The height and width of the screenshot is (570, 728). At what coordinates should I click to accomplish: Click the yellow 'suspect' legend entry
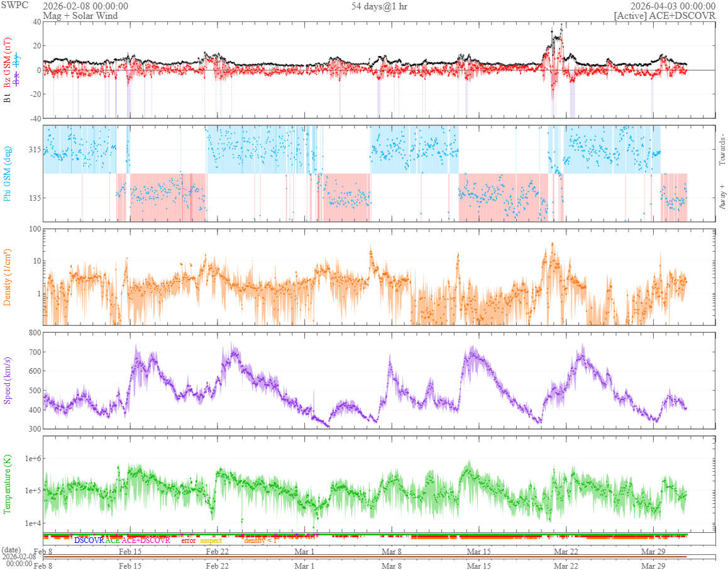211,540
